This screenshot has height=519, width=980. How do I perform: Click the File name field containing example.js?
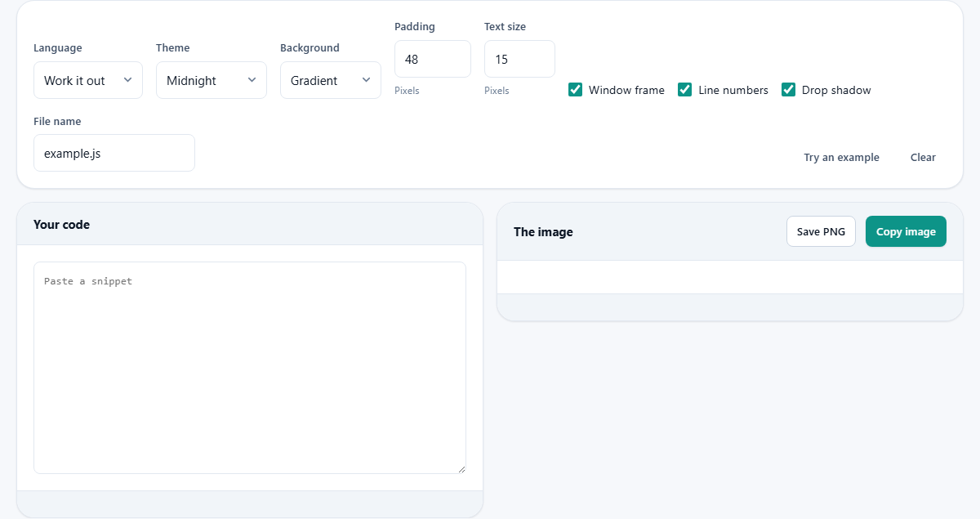(x=114, y=153)
